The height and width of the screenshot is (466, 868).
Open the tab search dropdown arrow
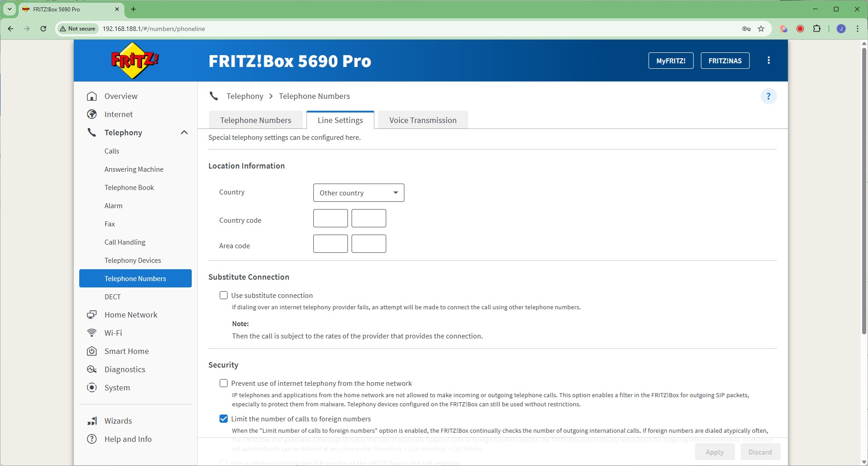pyautogui.click(x=10, y=9)
